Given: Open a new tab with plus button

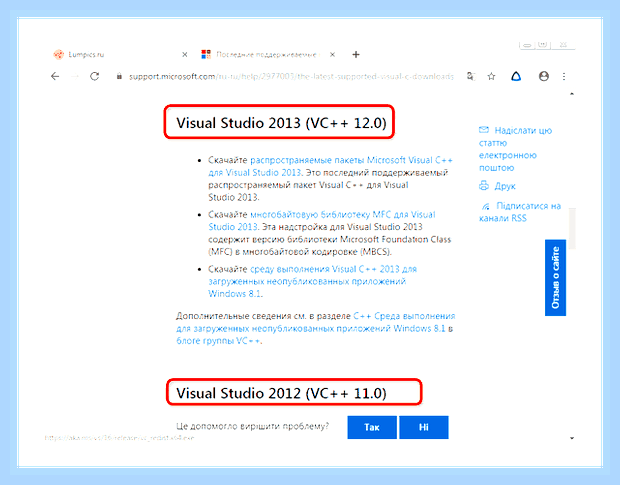Looking at the screenshot, I should point(356,55).
